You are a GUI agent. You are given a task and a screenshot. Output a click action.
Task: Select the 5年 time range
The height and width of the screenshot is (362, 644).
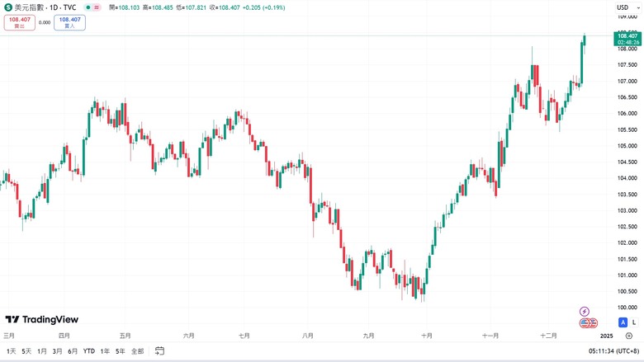tap(121, 351)
